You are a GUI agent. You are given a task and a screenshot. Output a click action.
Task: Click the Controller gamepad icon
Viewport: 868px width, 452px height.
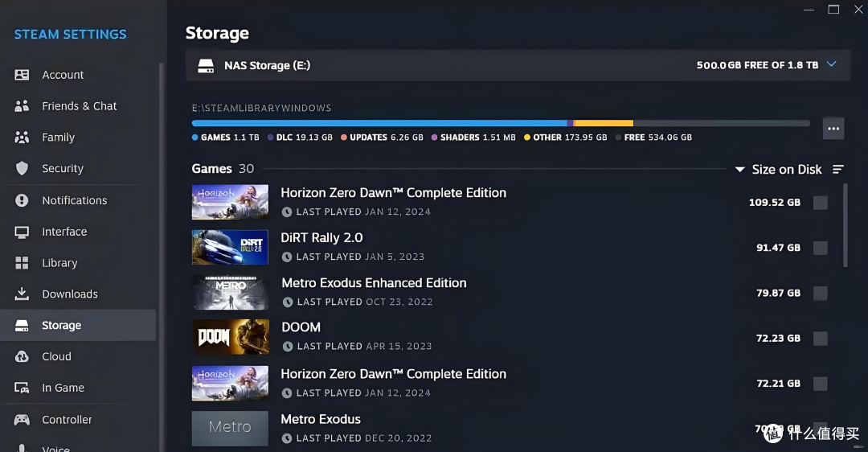(22, 420)
